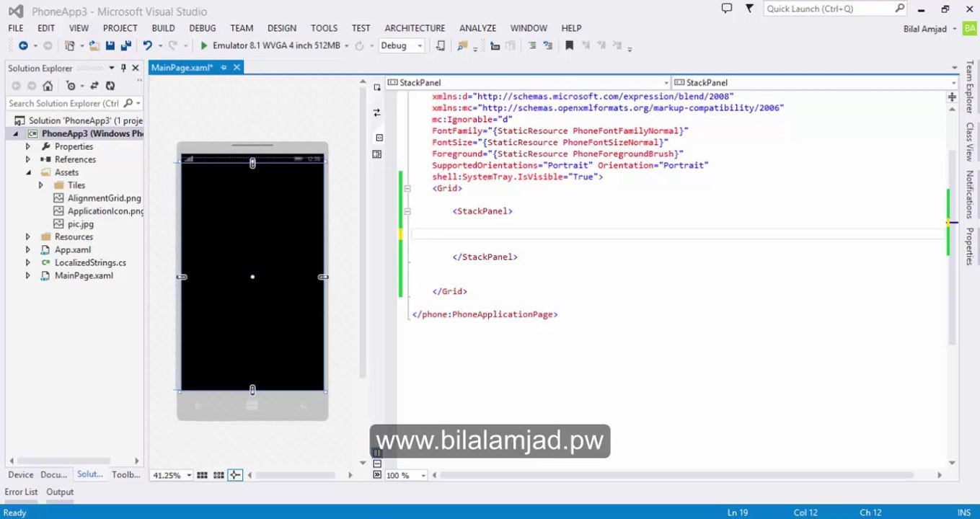Open the Output tab
Screen dimensions: 980x519
60,492
